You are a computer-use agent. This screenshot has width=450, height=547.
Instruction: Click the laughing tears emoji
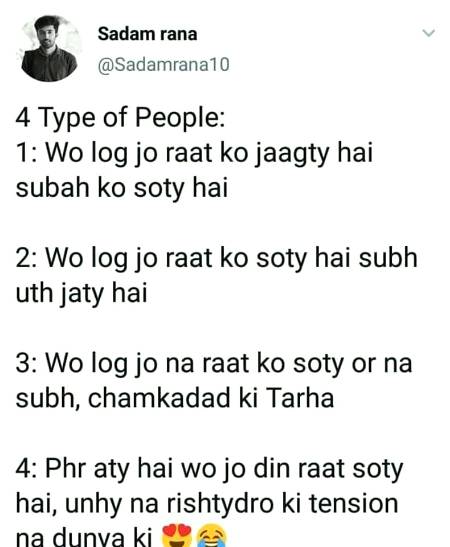click(212, 535)
